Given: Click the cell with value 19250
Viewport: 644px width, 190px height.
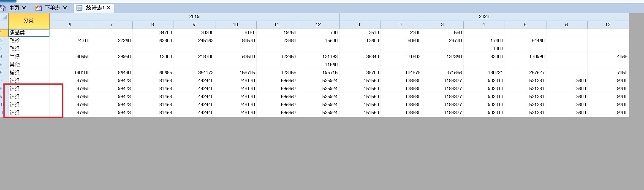Looking at the screenshot, I should tap(277, 32).
